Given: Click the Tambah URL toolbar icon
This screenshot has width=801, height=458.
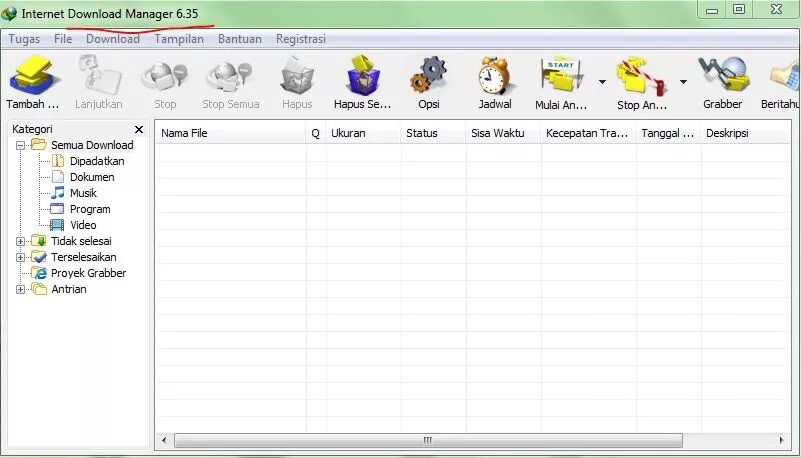Looking at the screenshot, I should [x=33, y=77].
